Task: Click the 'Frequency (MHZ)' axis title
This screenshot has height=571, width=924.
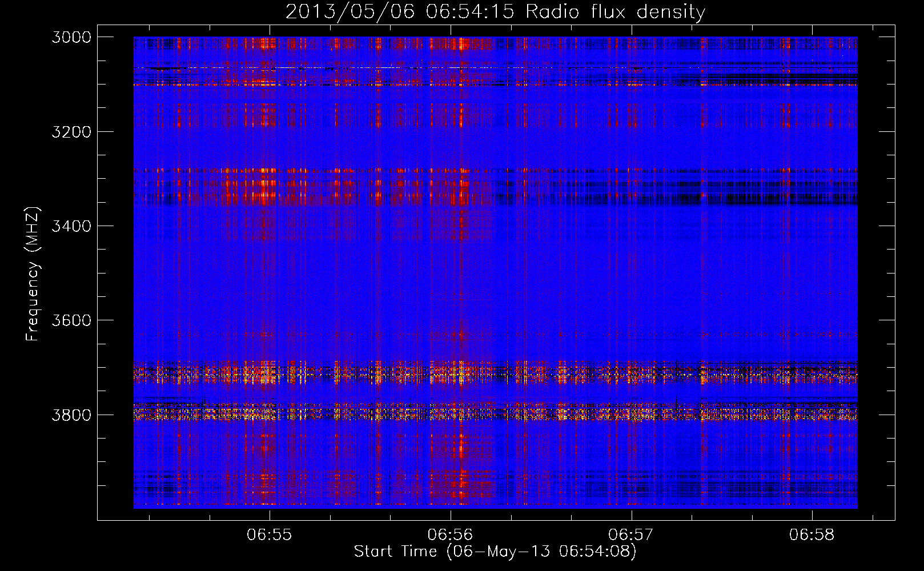Action: (x=33, y=274)
